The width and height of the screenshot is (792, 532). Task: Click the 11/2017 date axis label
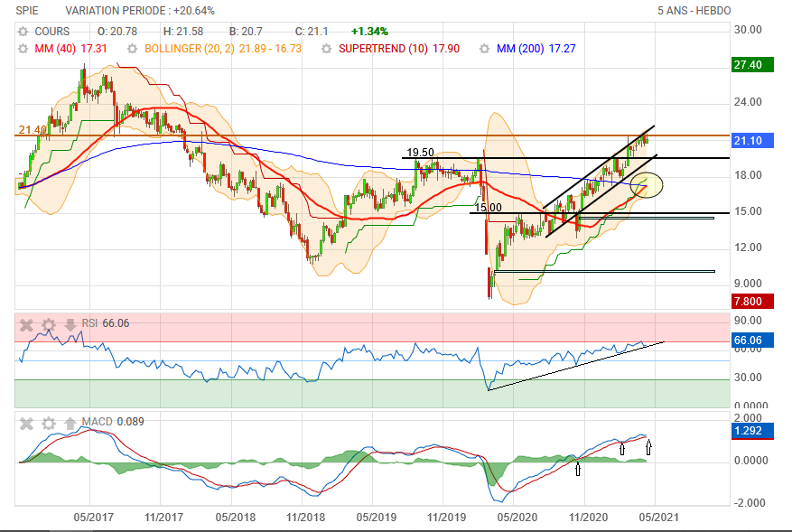(163, 518)
